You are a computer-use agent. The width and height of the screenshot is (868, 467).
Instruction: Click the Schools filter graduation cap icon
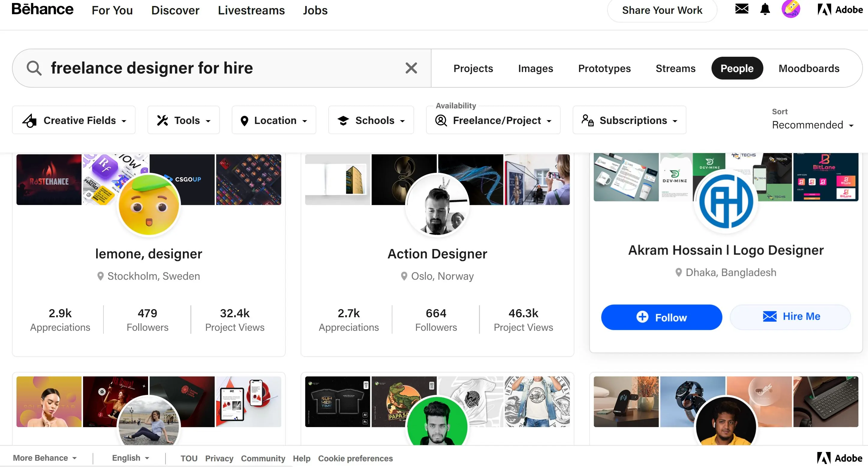coord(344,120)
